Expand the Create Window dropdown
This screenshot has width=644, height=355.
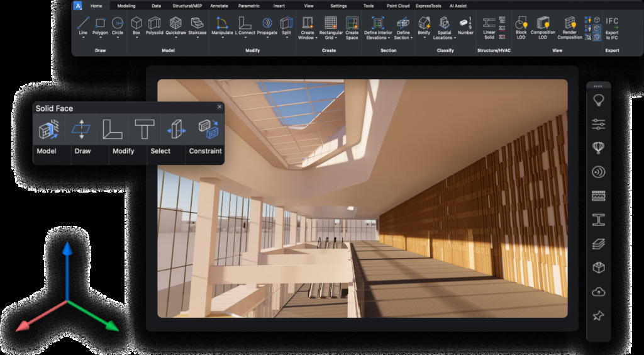coord(308,38)
